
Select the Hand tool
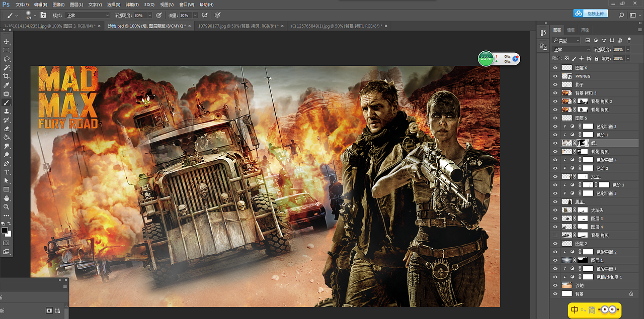tap(7, 198)
